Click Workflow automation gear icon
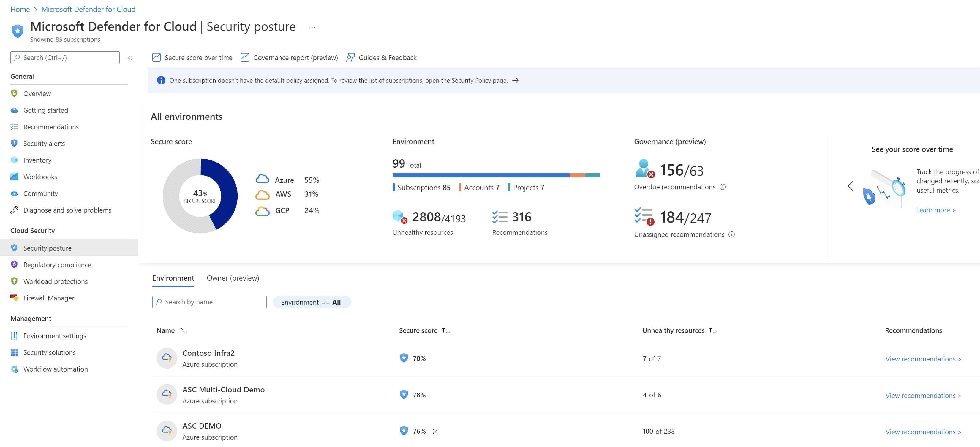 point(14,369)
